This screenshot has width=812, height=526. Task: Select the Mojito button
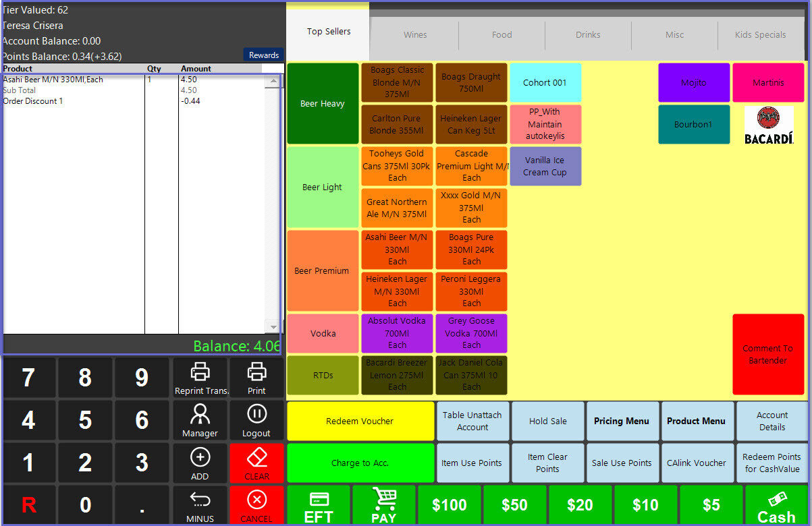[694, 82]
